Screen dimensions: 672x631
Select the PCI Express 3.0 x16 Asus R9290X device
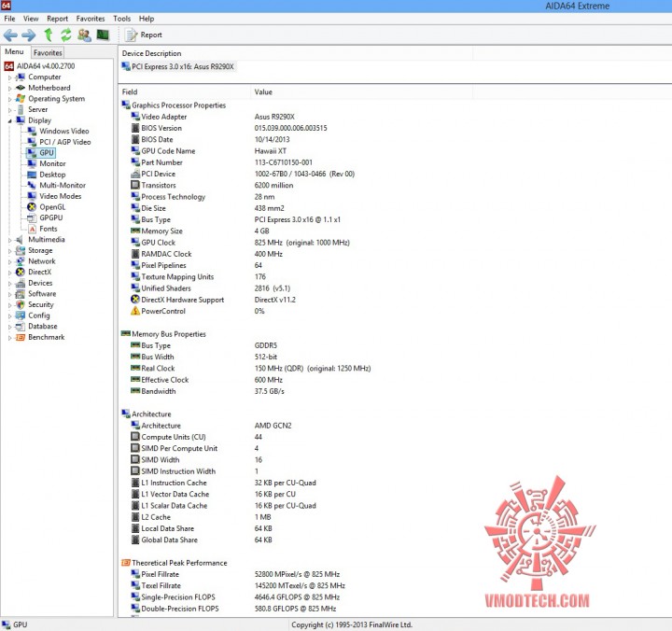pyautogui.click(x=178, y=66)
